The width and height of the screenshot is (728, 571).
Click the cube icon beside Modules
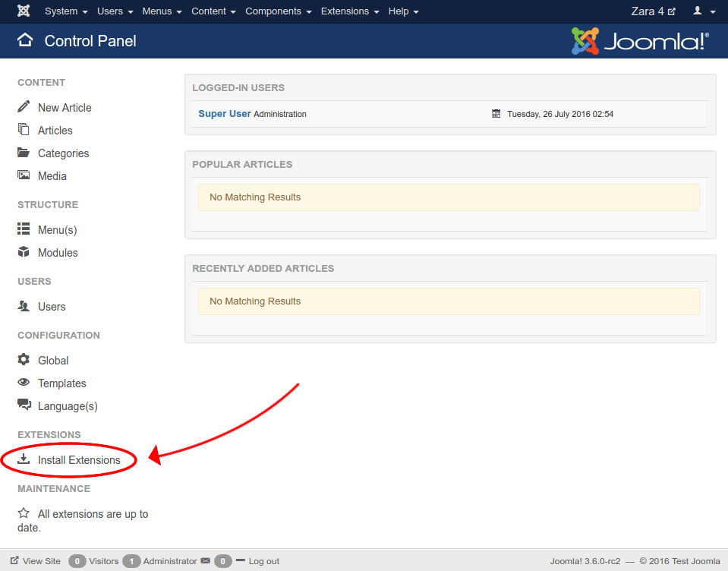point(24,251)
